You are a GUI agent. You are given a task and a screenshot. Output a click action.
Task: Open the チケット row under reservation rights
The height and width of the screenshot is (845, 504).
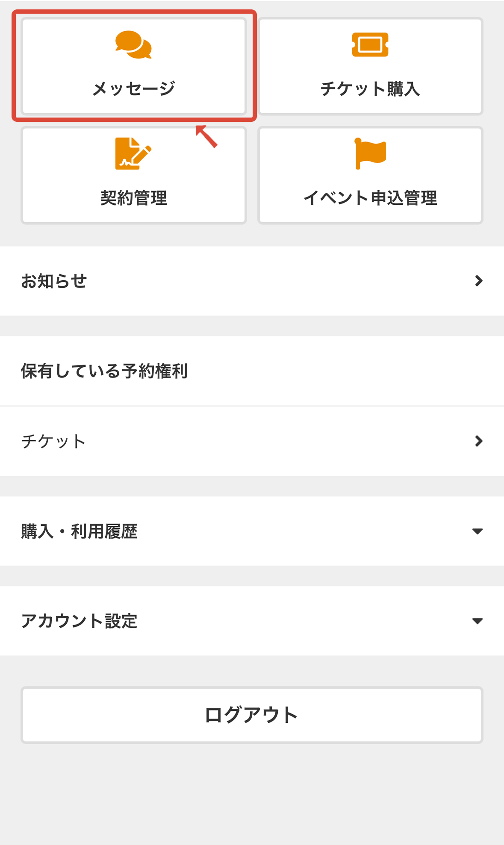(54, 442)
